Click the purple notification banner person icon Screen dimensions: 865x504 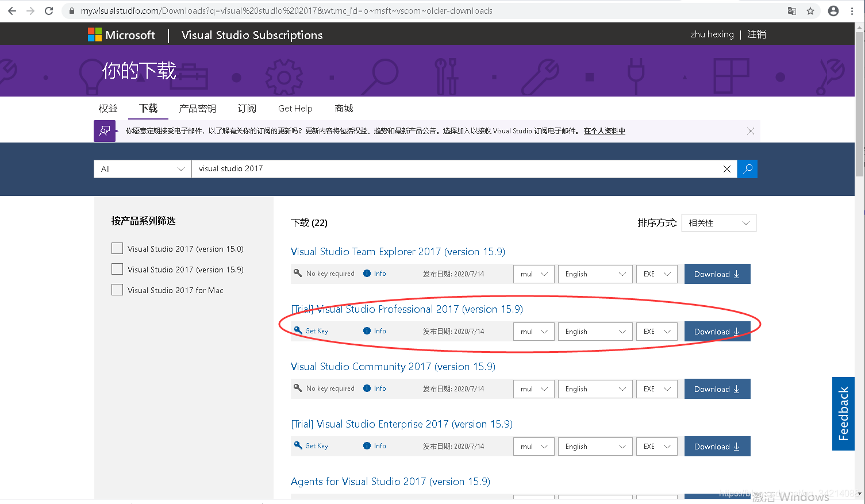[x=105, y=131]
